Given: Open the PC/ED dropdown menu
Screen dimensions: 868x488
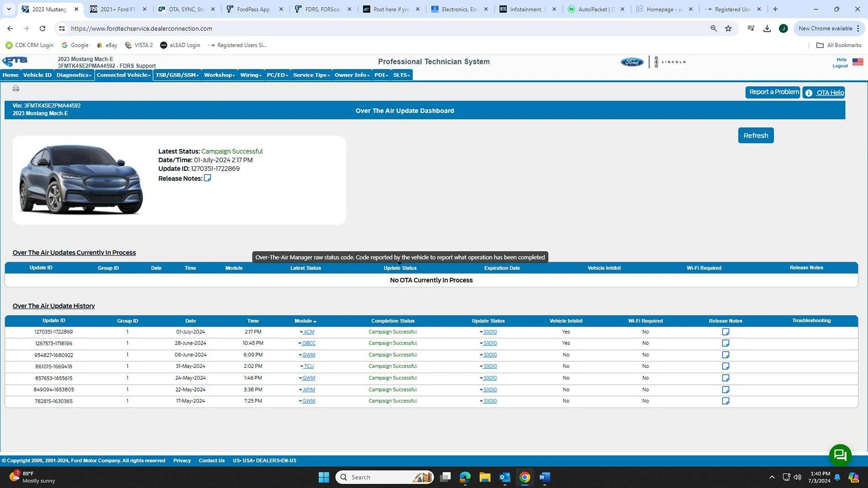Looking at the screenshot, I should [277, 75].
